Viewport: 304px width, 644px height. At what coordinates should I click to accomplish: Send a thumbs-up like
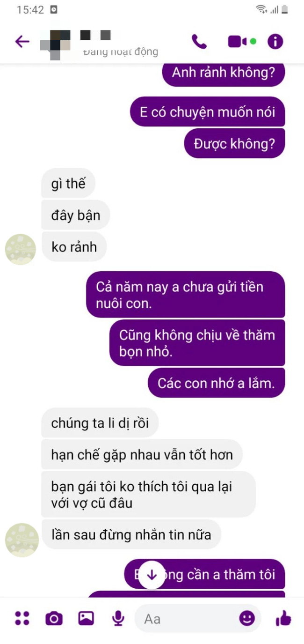coord(283,619)
